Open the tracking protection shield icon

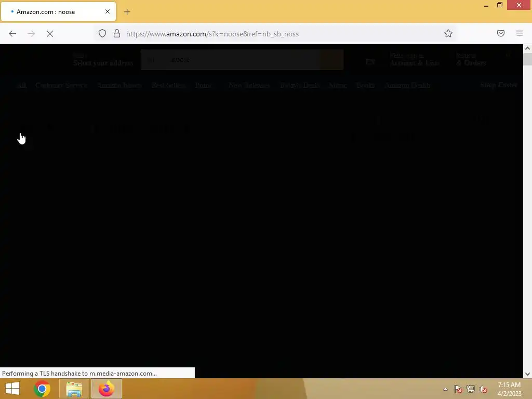[x=102, y=33]
